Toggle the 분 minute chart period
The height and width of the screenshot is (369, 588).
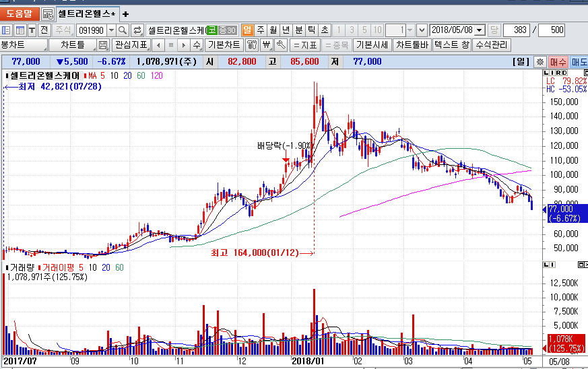[x=299, y=30]
